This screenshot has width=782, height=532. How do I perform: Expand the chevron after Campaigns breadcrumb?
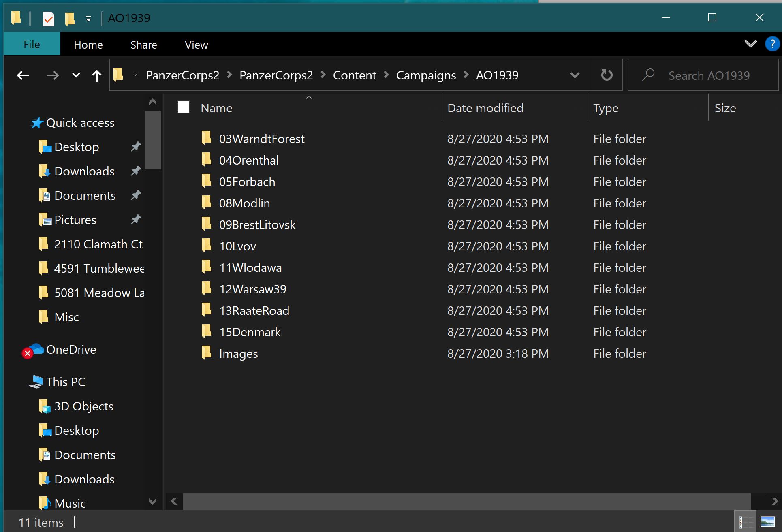[466, 75]
